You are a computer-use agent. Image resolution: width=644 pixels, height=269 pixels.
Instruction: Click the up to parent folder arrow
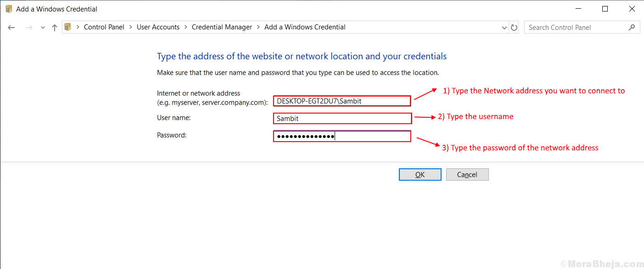54,27
